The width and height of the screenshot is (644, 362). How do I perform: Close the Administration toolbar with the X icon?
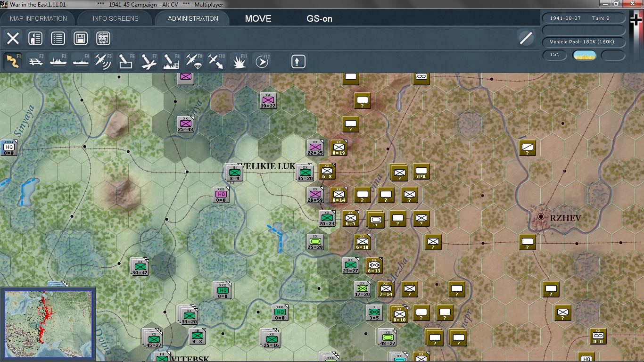click(13, 39)
